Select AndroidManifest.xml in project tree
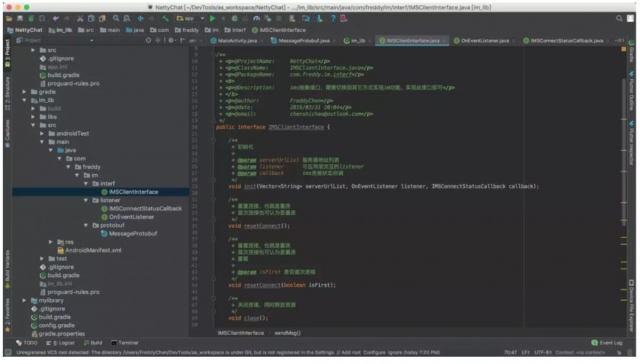640x364 pixels. [93, 250]
